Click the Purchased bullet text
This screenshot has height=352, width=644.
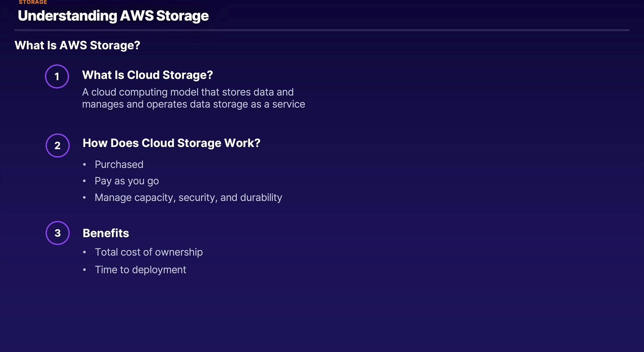click(x=119, y=165)
